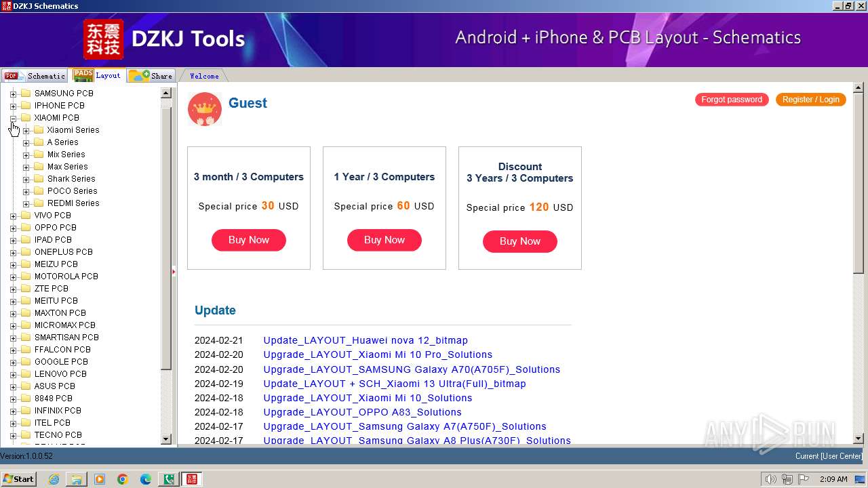The width and height of the screenshot is (868, 488).
Task: Open Microsoft Edge from taskbar
Action: pyautogui.click(x=145, y=479)
